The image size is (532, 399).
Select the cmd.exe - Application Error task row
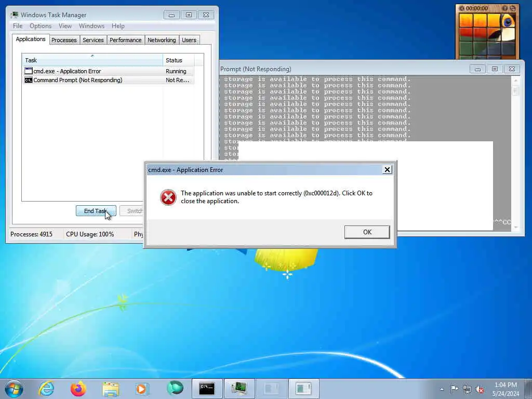[x=108, y=71]
